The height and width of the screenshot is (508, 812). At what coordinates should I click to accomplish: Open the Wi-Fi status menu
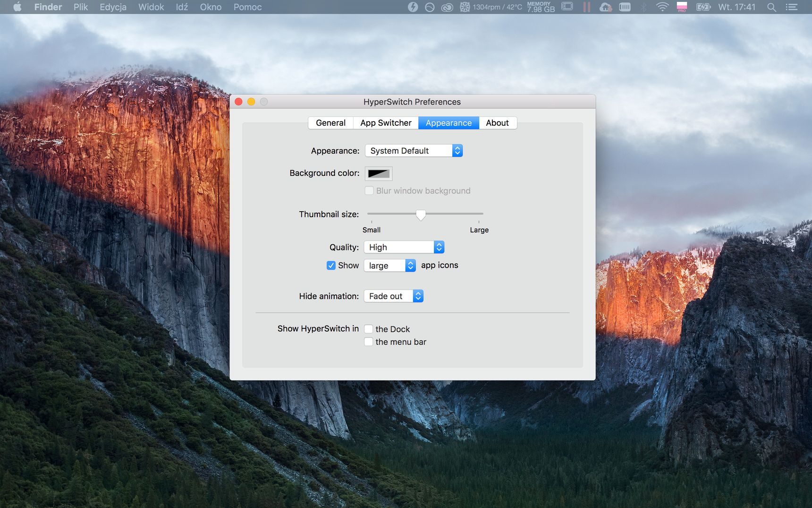click(662, 7)
